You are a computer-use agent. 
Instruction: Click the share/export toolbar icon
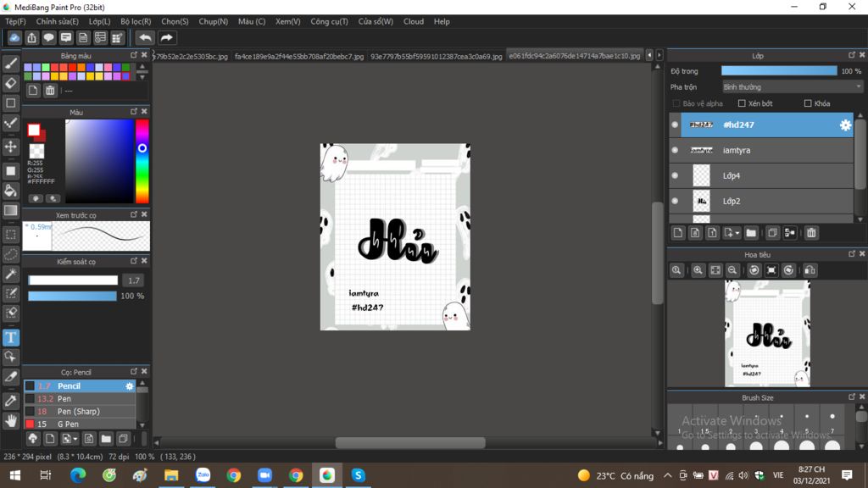31,37
